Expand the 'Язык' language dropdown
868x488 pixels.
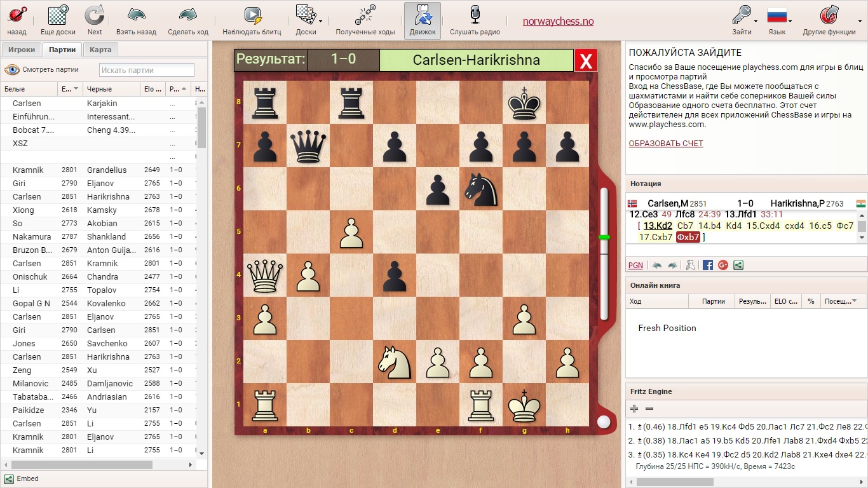(777, 20)
